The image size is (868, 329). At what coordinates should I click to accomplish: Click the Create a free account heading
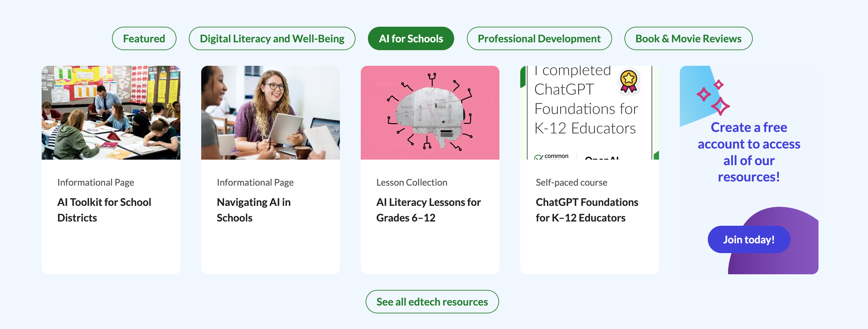pyautogui.click(x=749, y=152)
